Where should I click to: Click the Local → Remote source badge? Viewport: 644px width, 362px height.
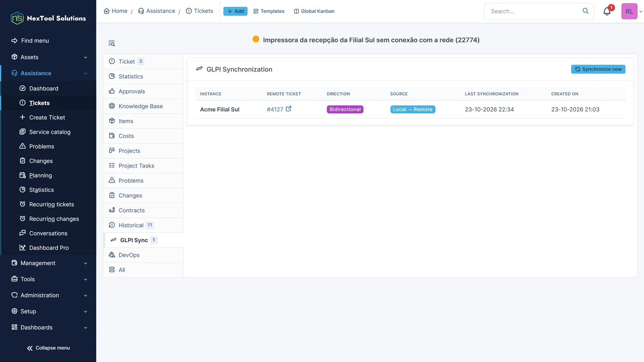pyautogui.click(x=413, y=109)
